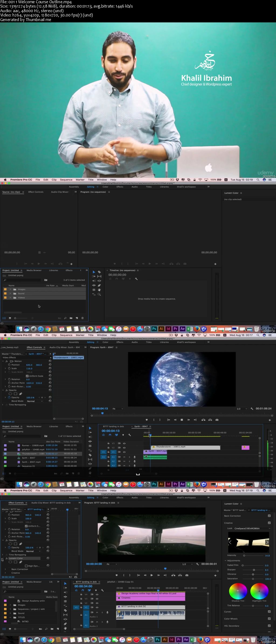Step forward one frame under Earth monitor
276x644 pixels.
tap(188, 420)
